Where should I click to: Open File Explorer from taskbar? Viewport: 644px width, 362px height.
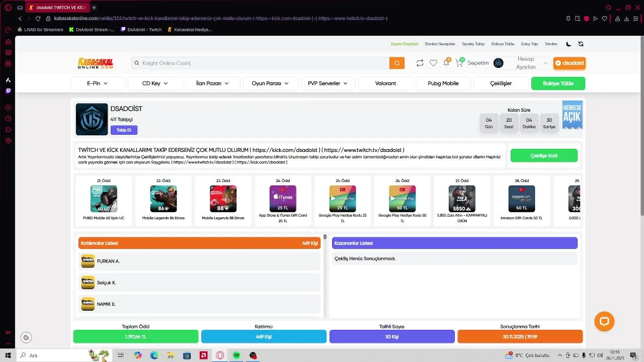point(170,355)
